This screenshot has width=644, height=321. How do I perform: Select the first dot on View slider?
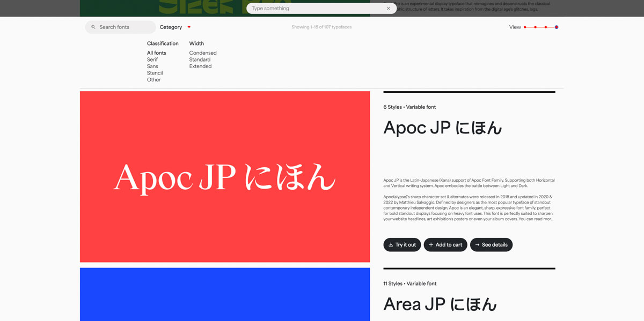(525, 27)
